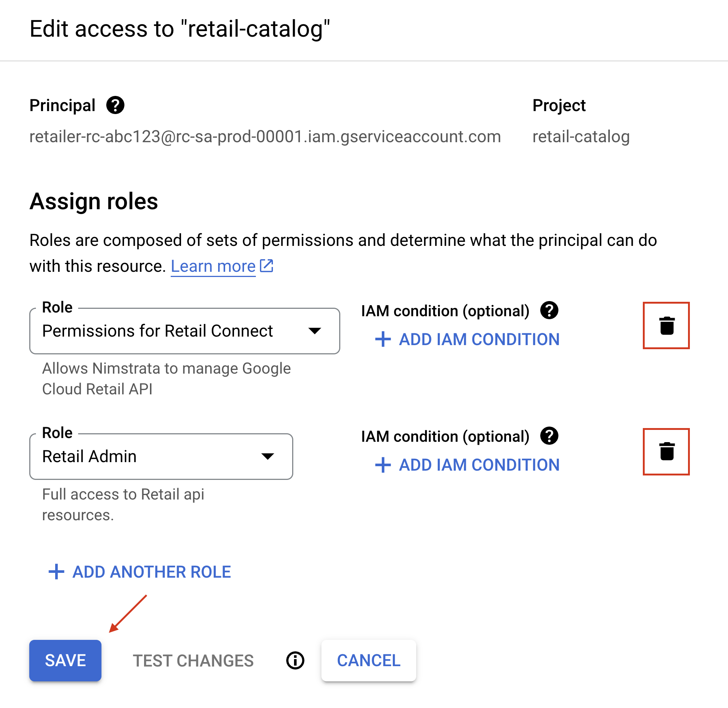Click the Principal help question mark icon
This screenshot has width=728, height=708.
tap(115, 105)
